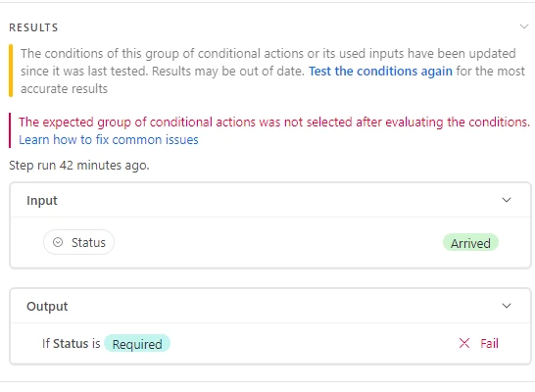The height and width of the screenshot is (392, 535).
Task: Select the 'Step run 42 minutes ago' text
Action: coord(79,165)
